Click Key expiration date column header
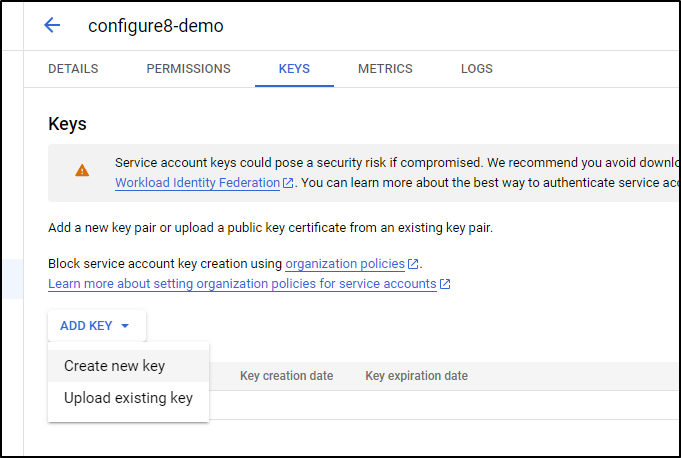 click(x=417, y=376)
